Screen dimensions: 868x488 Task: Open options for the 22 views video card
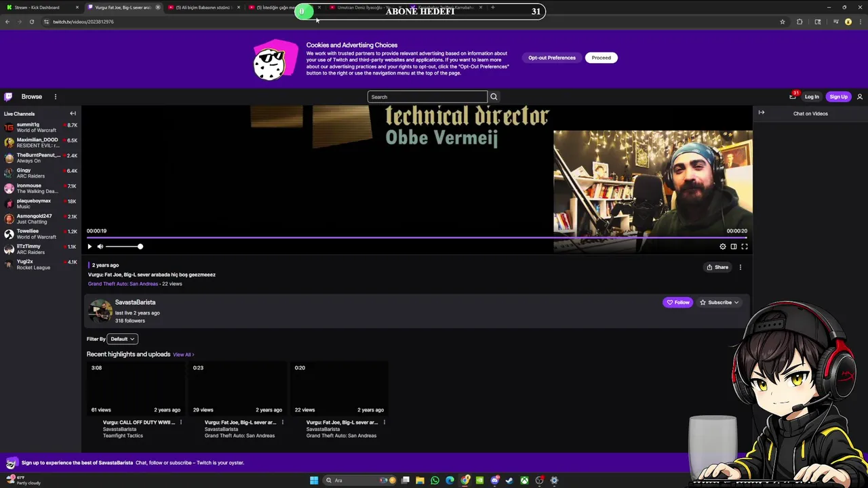[x=384, y=422]
